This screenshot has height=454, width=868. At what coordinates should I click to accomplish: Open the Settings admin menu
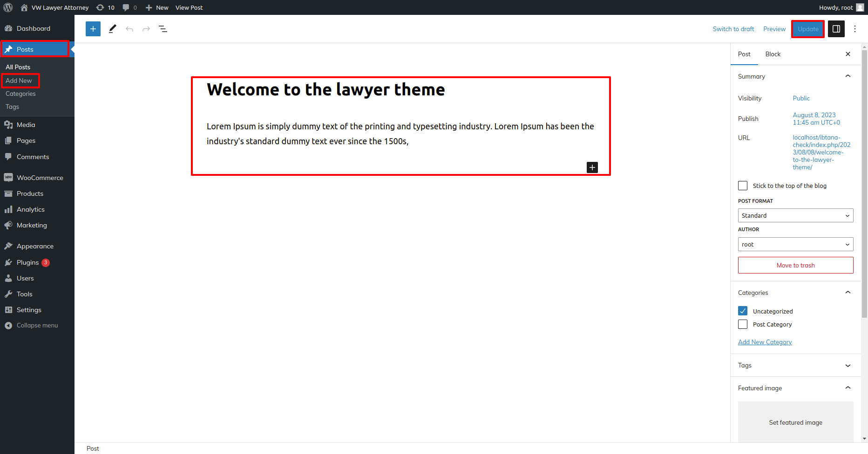tap(37, 310)
